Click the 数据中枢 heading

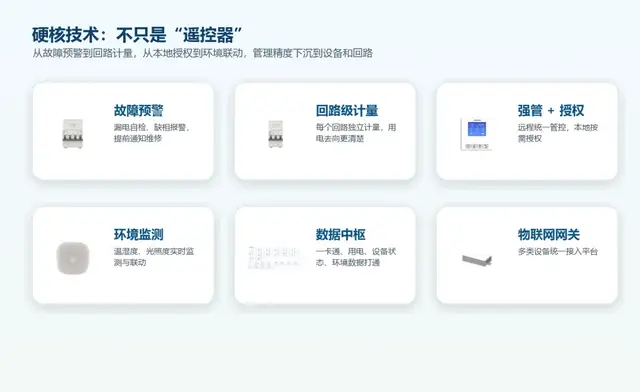point(340,234)
